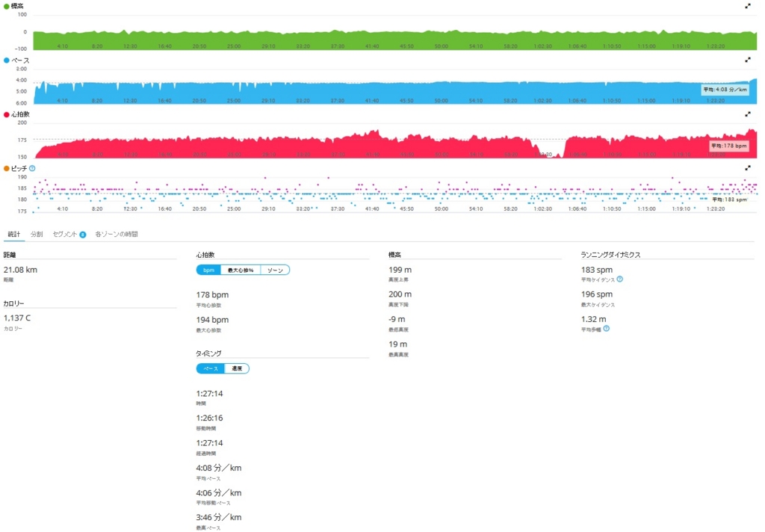This screenshot has width=765, height=532.
Task: Click the green dot beside 標高
Action: pos(6,6)
